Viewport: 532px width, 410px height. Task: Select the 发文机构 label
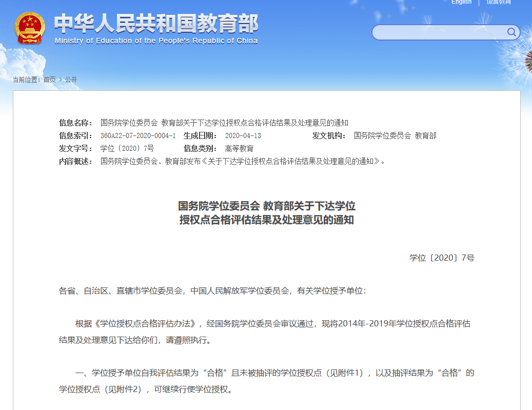pos(329,136)
